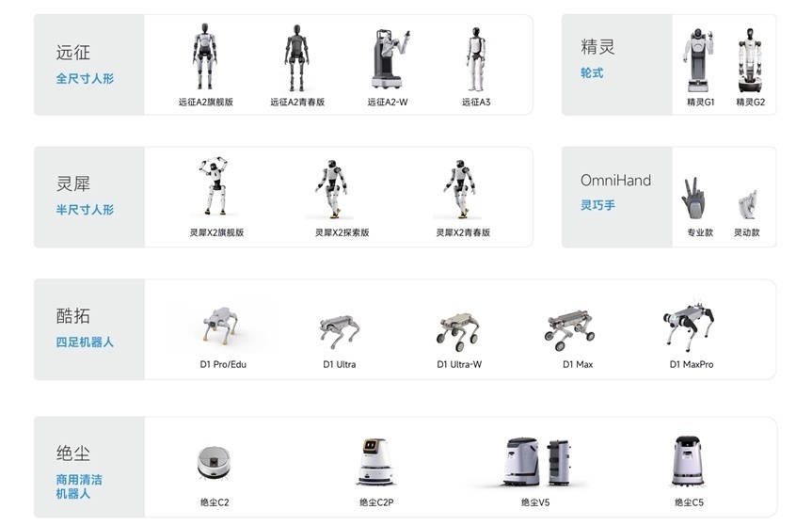Open the 绝尘V5 cleaning robot picture
Image resolution: width=812 pixels, height=525 pixels.
[537, 461]
